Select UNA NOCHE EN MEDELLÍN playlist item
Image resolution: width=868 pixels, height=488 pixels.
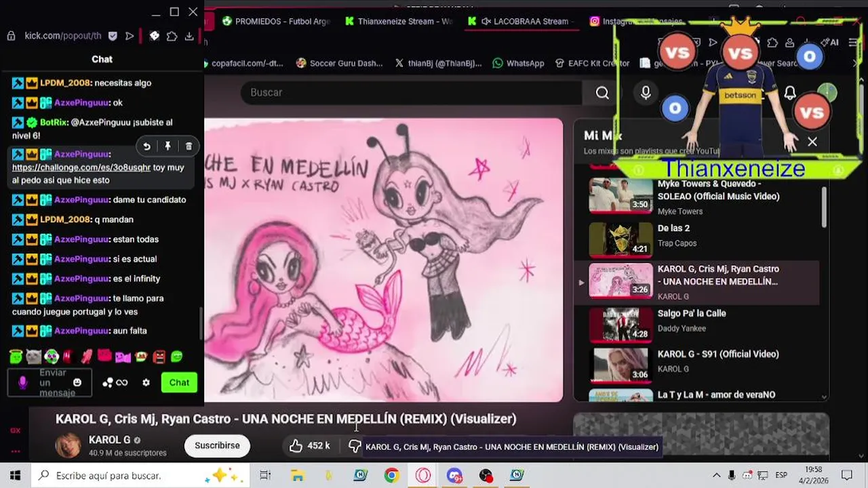click(697, 281)
